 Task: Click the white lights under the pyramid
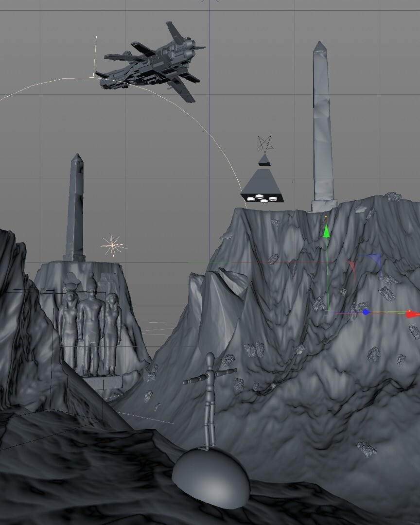point(262,199)
